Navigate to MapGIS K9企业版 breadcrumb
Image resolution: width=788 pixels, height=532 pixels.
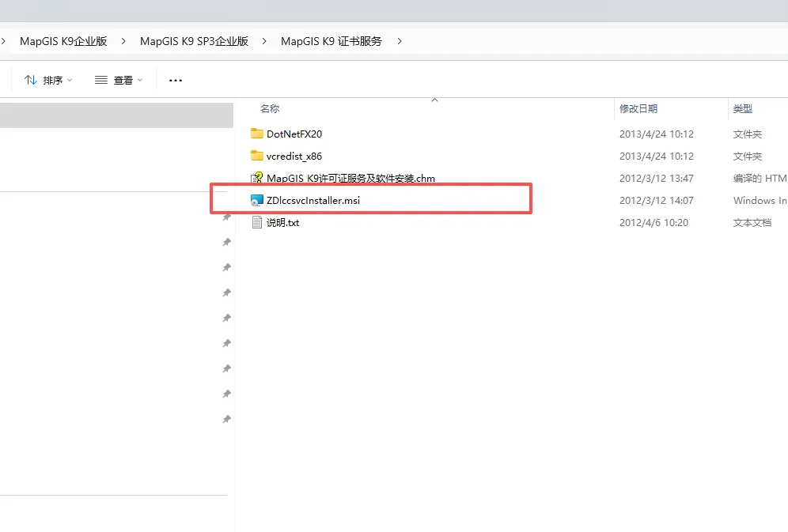click(63, 41)
